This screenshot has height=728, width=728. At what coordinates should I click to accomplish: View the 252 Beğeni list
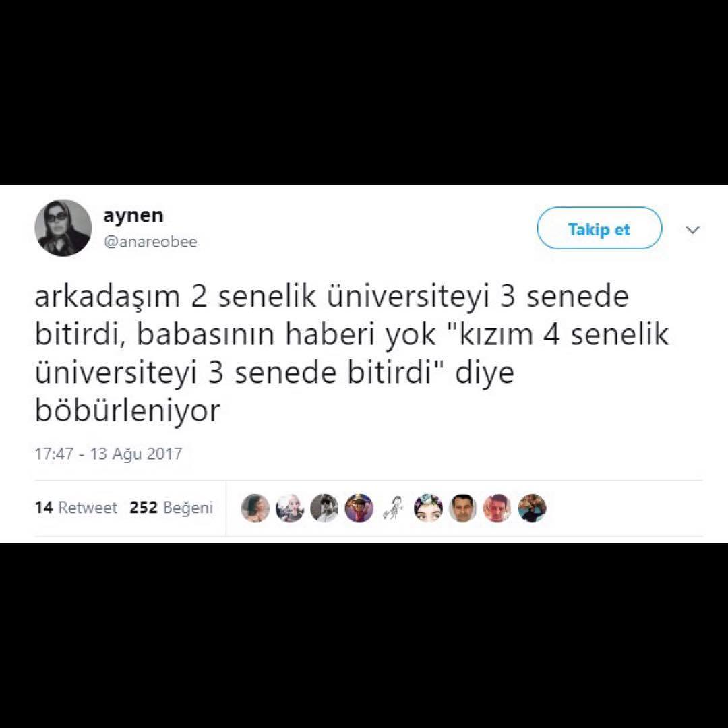171,508
